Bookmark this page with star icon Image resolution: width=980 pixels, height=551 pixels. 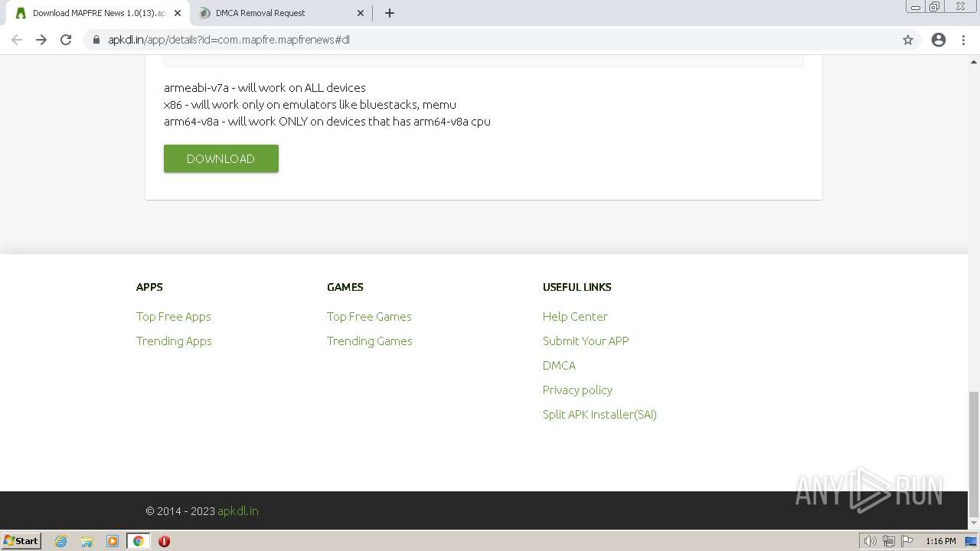pos(908,40)
